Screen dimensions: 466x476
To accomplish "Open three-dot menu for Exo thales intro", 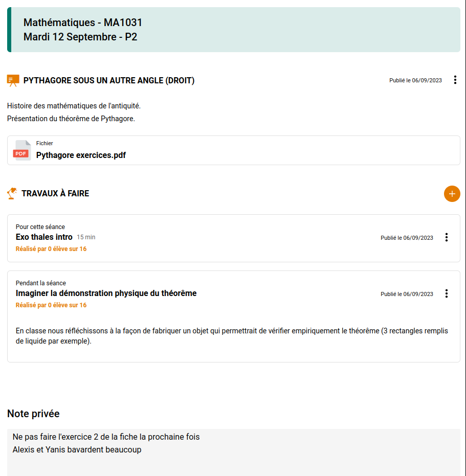I will click(447, 237).
